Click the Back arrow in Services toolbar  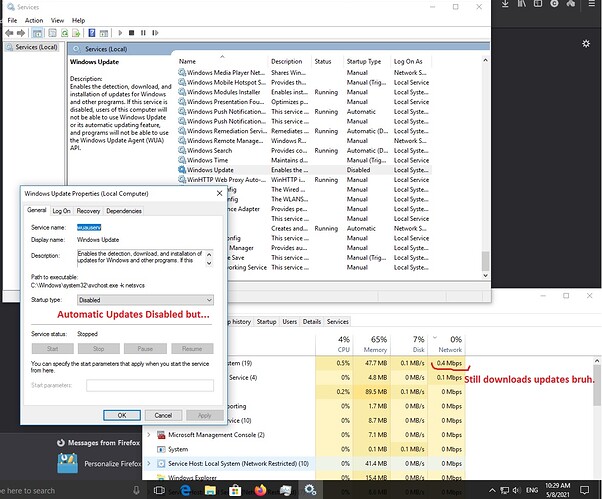pos(8,32)
